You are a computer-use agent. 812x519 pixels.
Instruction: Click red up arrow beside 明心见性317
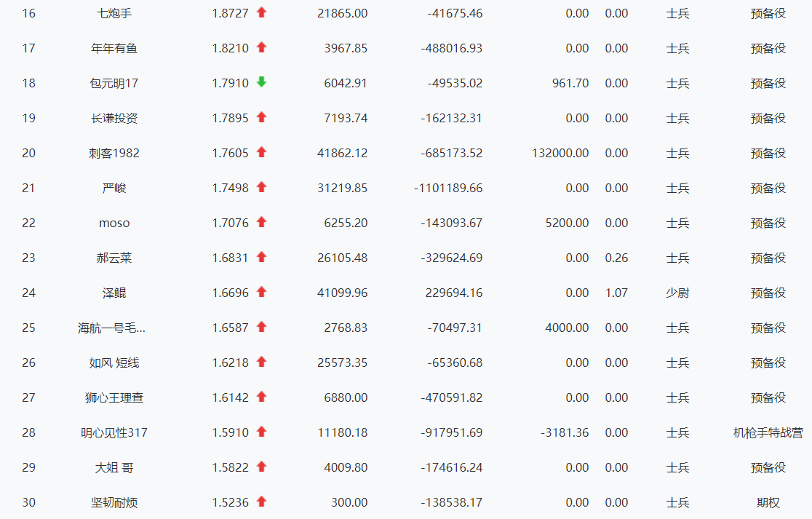pyautogui.click(x=262, y=432)
